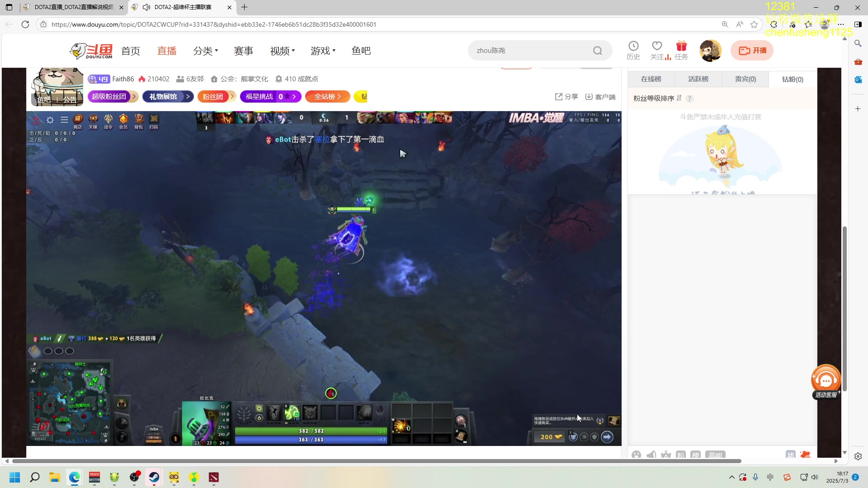Switch to the first DOTA2直播 browser tab
This screenshot has height=488, width=868.
(74, 7)
